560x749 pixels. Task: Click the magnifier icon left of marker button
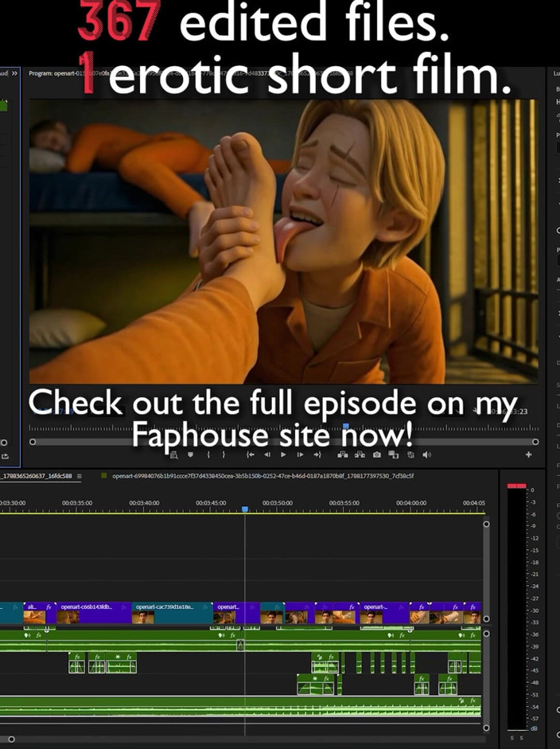[173, 454]
